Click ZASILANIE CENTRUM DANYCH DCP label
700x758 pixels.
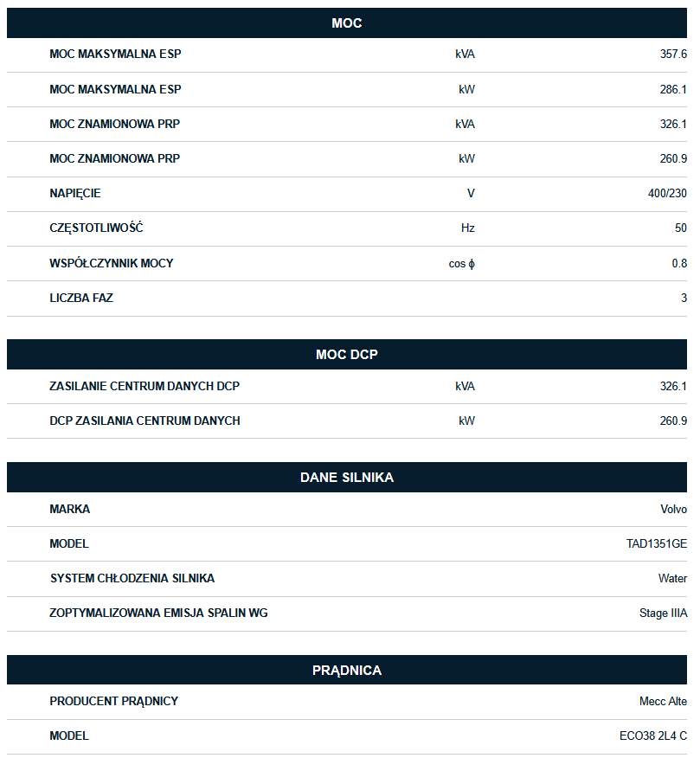144,386
